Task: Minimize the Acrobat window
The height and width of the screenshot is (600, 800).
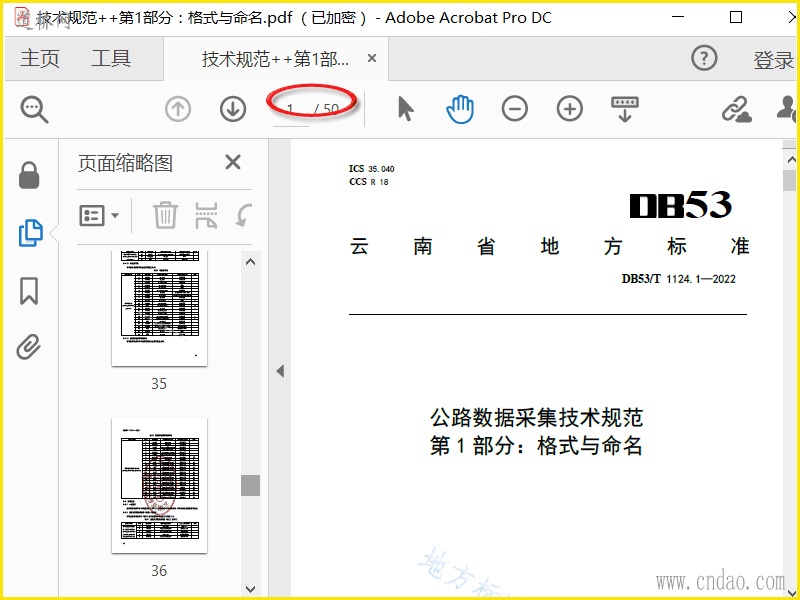Action: click(678, 17)
